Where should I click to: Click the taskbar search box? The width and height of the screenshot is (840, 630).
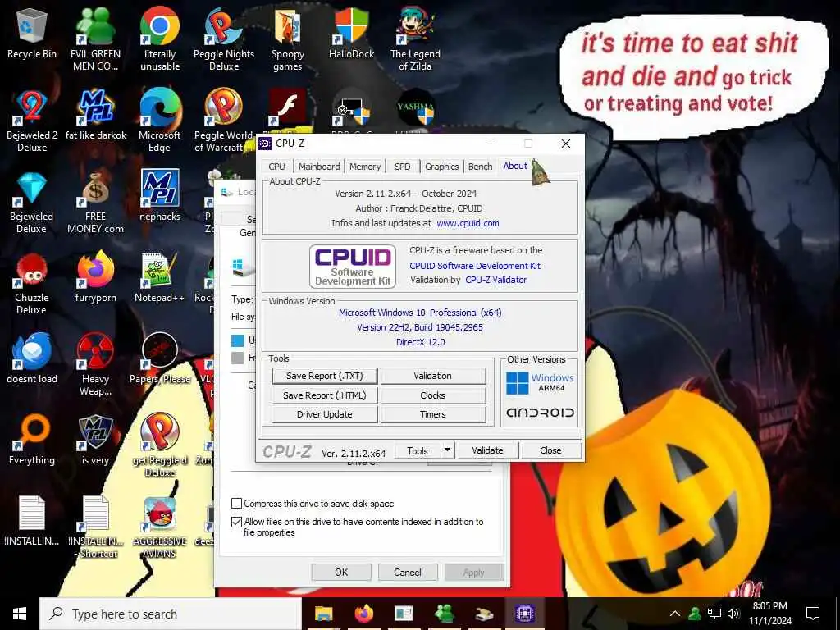click(x=171, y=614)
